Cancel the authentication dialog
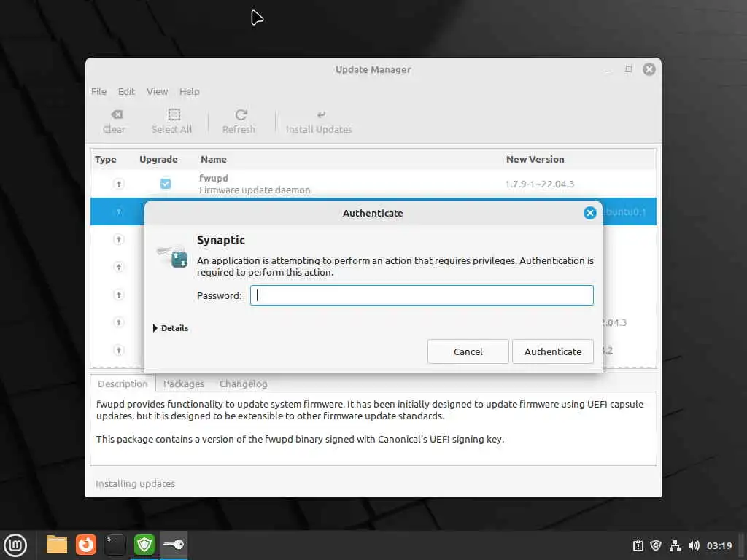The width and height of the screenshot is (747, 560). (468, 351)
